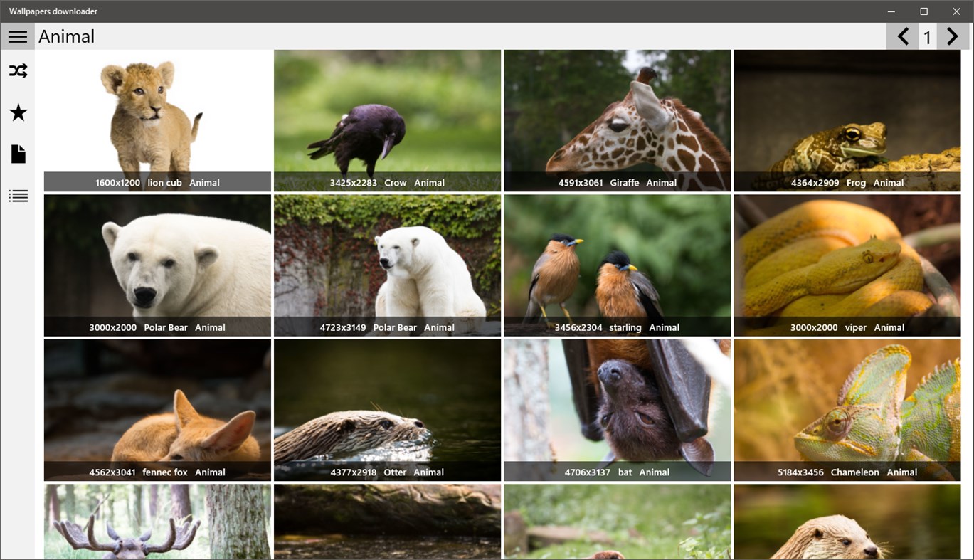
Task: Edit the page number field
Action: coord(927,36)
